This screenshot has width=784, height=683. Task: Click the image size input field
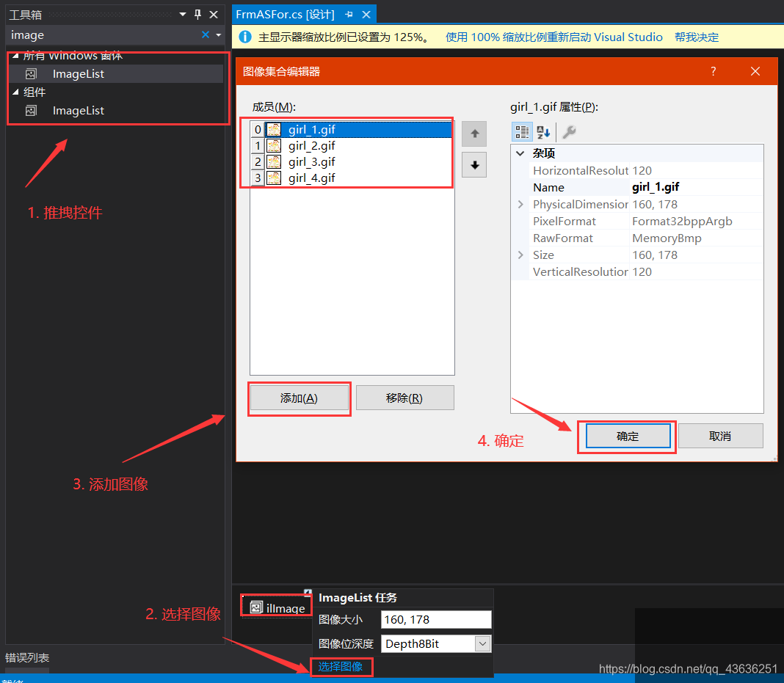coord(436,620)
